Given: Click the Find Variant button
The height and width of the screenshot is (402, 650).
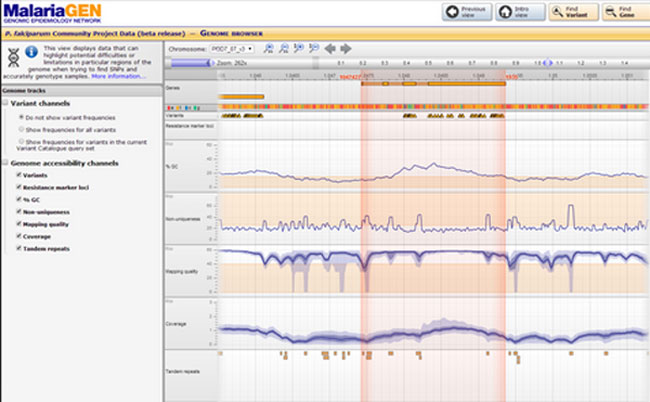Looking at the screenshot, I should point(572,12).
